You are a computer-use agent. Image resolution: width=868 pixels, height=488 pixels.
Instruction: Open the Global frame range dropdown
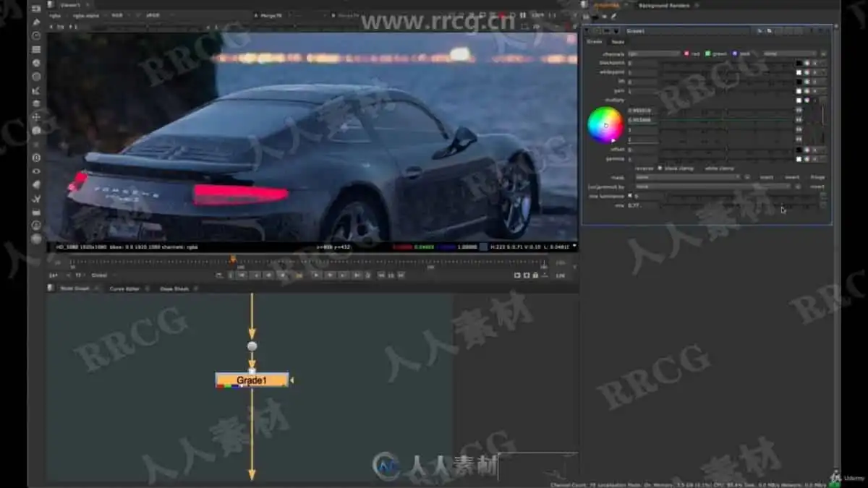[x=101, y=275]
